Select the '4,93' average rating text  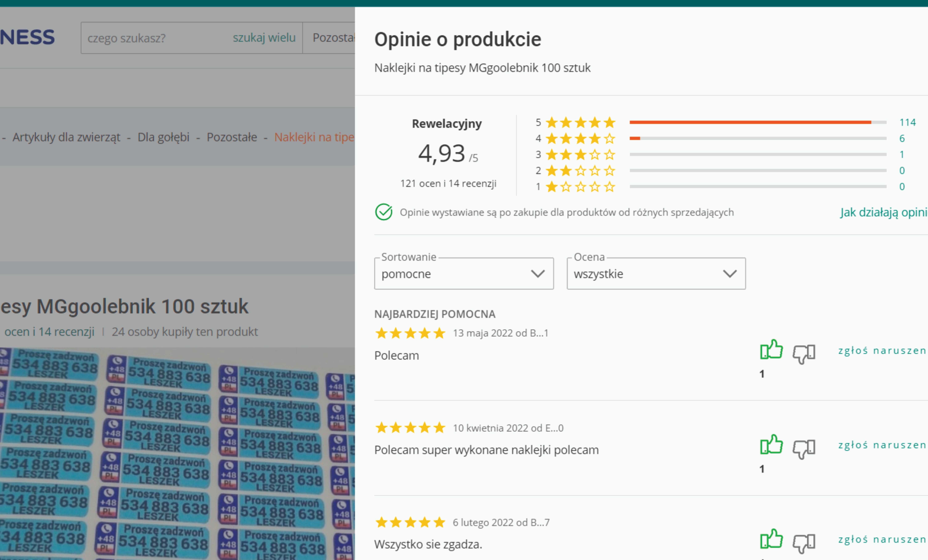(x=441, y=154)
